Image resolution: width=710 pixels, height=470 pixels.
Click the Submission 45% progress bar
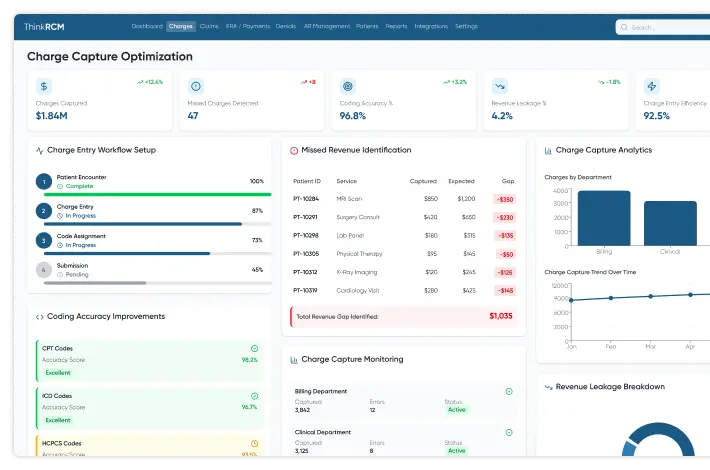click(158, 283)
